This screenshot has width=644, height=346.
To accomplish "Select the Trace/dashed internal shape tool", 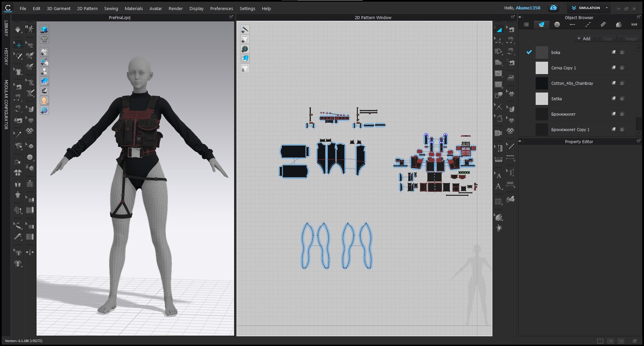I will pyautogui.click(x=498, y=85).
